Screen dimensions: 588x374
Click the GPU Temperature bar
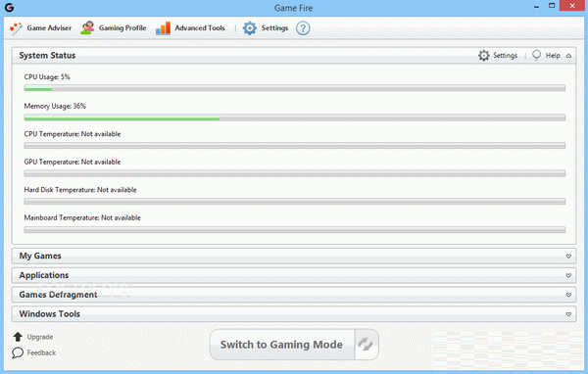(x=295, y=173)
